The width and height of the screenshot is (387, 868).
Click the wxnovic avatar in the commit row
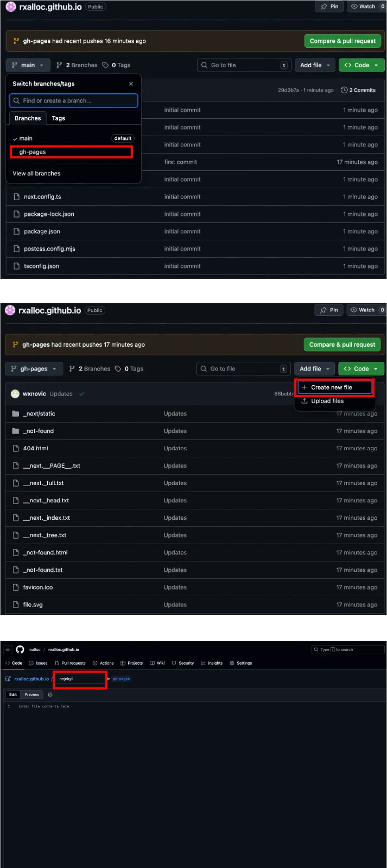pyautogui.click(x=15, y=394)
